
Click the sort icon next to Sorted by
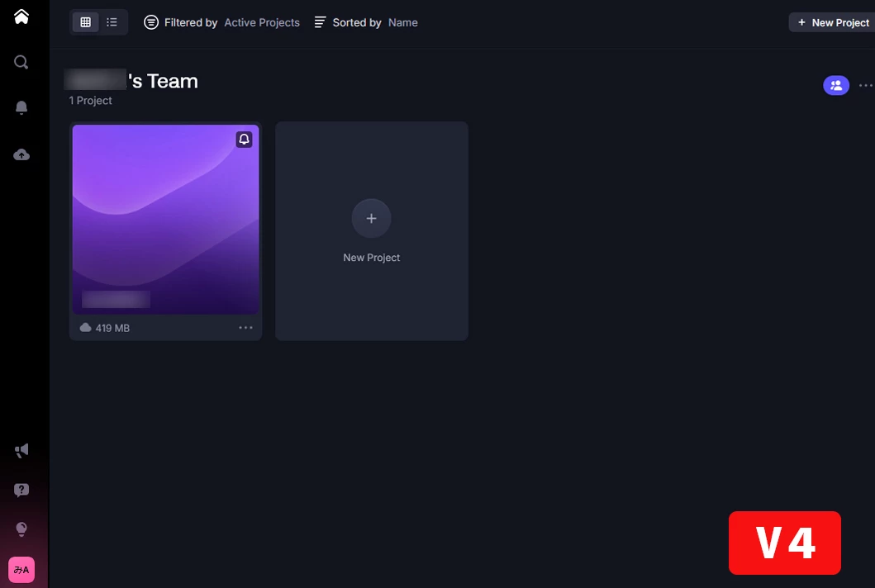pyautogui.click(x=320, y=22)
